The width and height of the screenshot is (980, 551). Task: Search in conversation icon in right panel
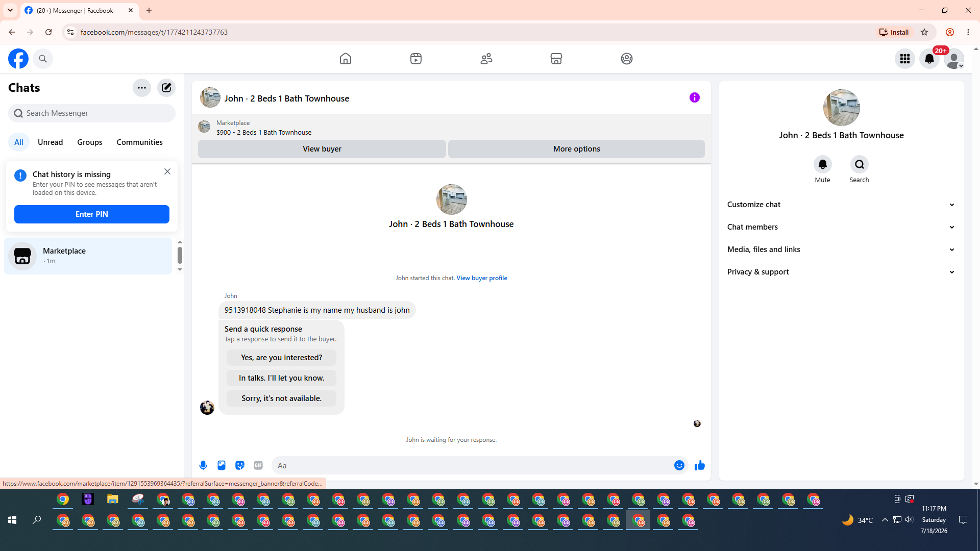860,164
